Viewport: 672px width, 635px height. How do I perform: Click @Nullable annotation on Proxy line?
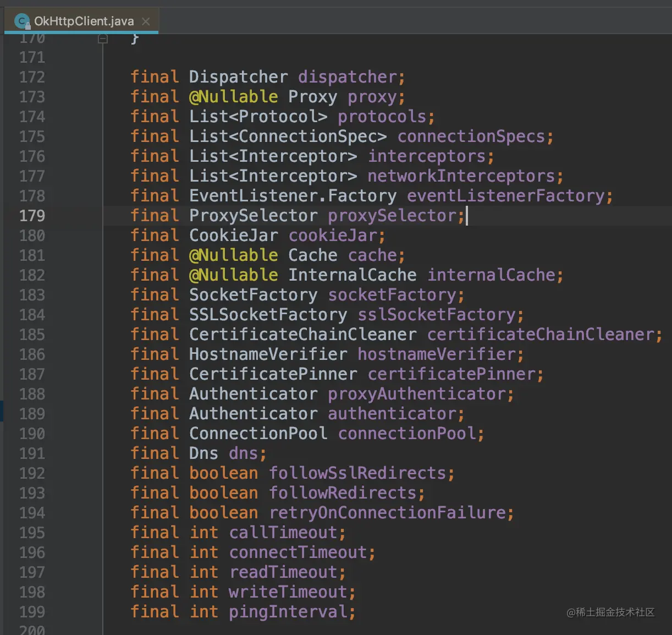click(x=234, y=97)
